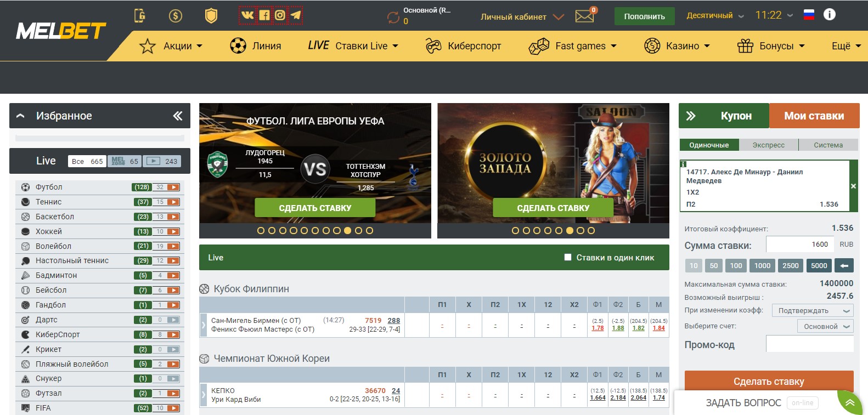Open Личный кабинет dropdown
Image resolution: width=868 pixels, height=415 pixels.
522,17
